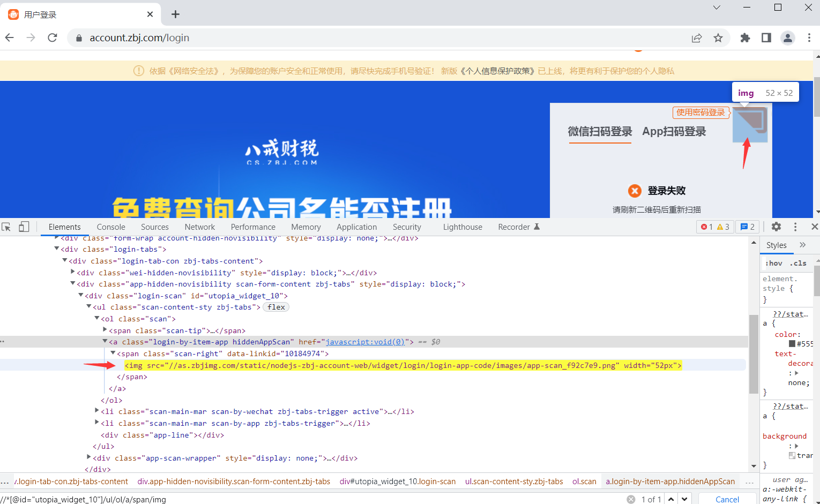Click the flex layout badge
The image size is (820, 504).
[x=276, y=307]
